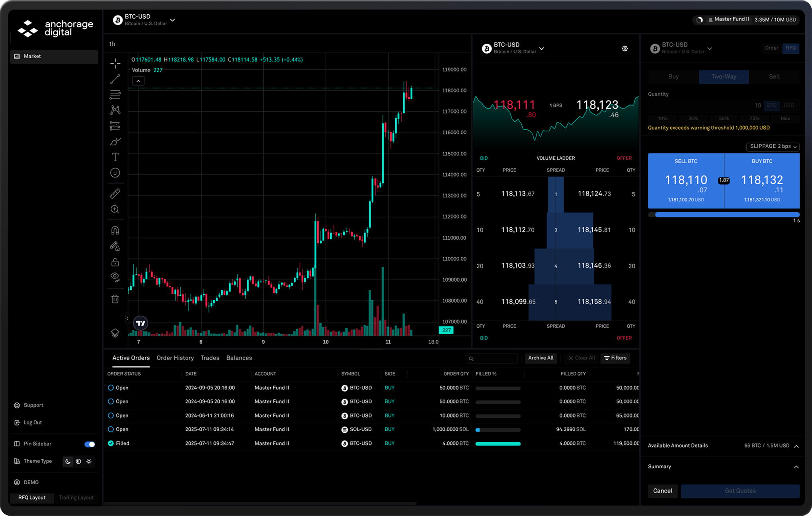The height and width of the screenshot is (516, 812).
Task: Toggle Pin Sidebar off
Action: (x=89, y=444)
